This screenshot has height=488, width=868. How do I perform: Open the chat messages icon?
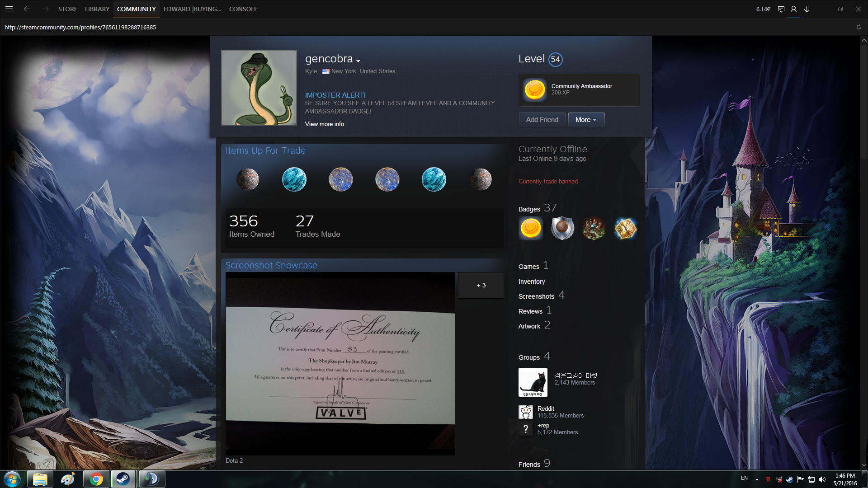click(x=781, y=9)
